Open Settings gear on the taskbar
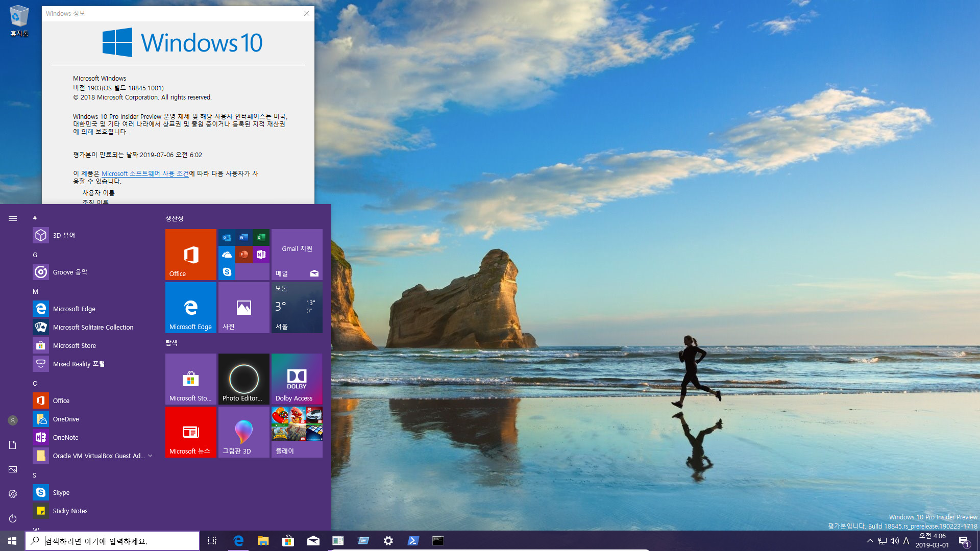Viewport: 980px width, 551px height. click(x=388, y=541)
